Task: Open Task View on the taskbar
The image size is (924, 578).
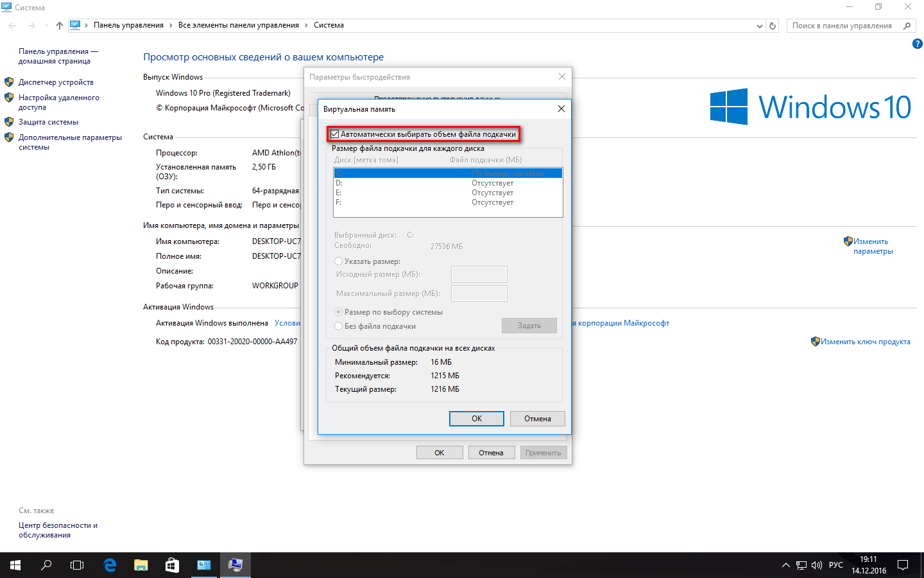Action: pos(77,565)
